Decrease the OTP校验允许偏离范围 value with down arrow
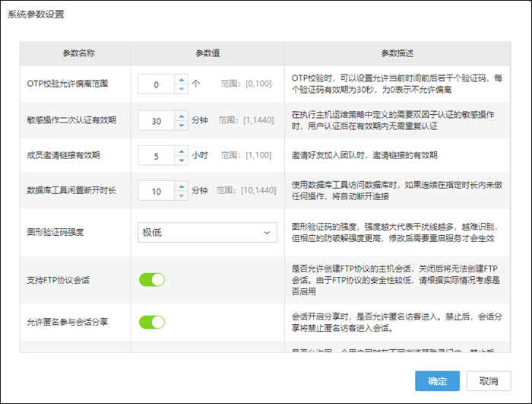Viewport: 532px width, 404px height. coord(181,89)
